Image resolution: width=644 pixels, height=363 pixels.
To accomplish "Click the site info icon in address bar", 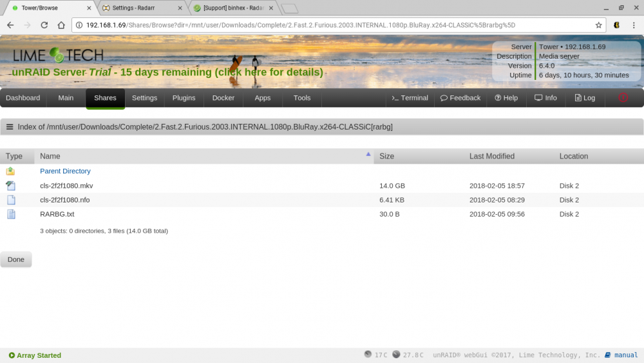I will pyautogui.click(x=79, y=25).
